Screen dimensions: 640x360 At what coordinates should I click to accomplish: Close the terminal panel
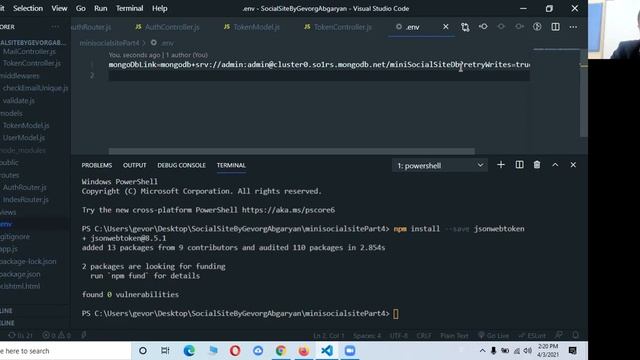coord(573,165)
